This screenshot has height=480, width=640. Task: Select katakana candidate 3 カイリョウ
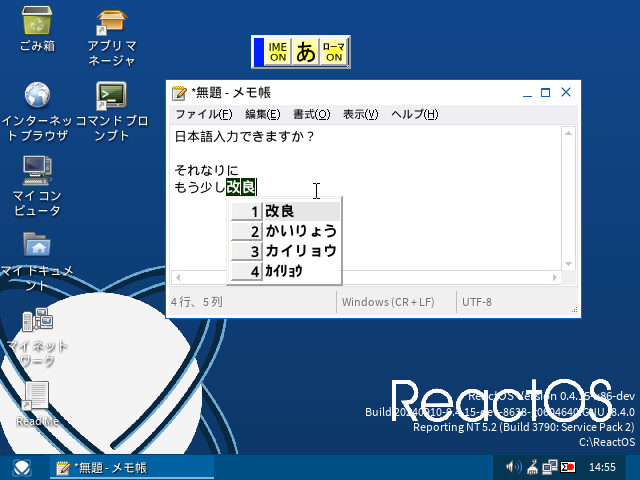coord(300,251)
